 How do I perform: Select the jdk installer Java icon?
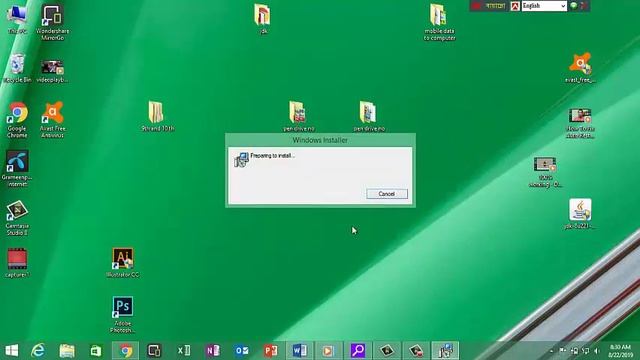click(580, 213)
